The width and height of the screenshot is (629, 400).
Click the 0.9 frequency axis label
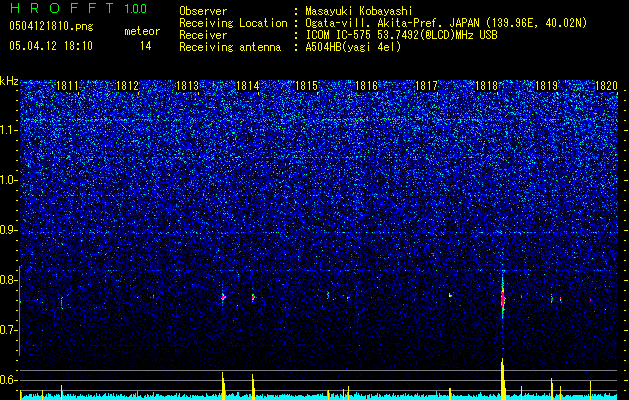click(9, 230)
